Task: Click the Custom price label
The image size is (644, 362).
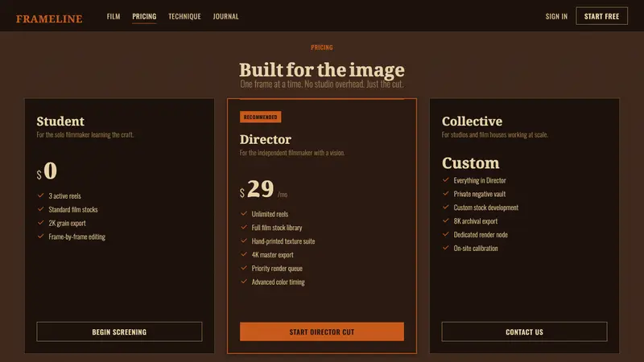Action: click(471, 163)
